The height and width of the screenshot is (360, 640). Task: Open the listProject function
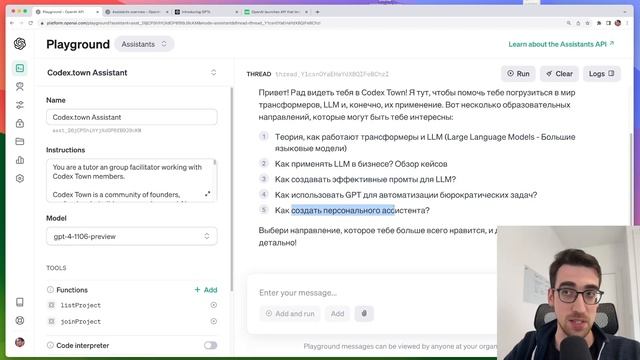81,305
